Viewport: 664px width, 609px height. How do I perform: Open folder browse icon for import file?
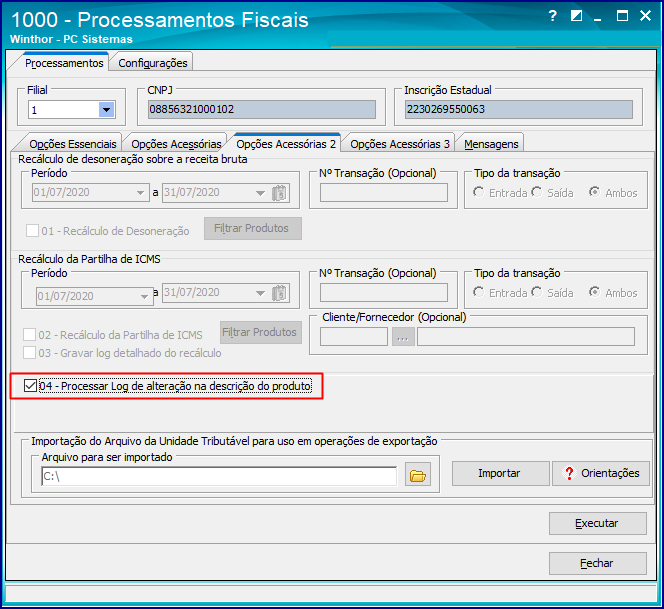coord(418,476)
